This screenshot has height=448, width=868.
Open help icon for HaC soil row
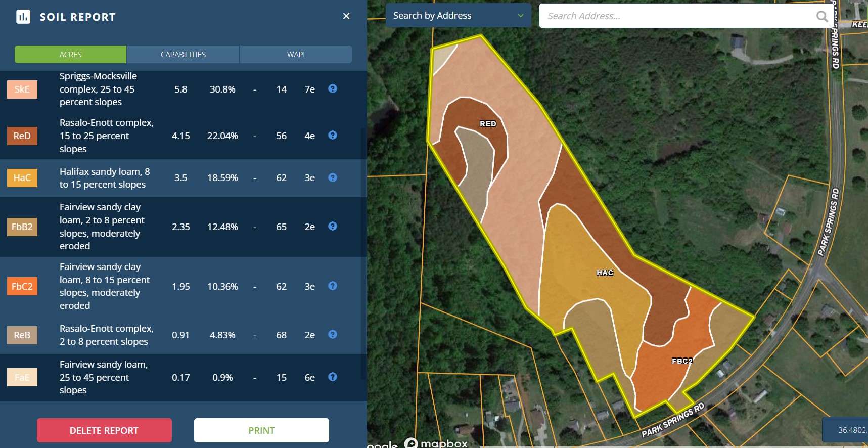333,177
